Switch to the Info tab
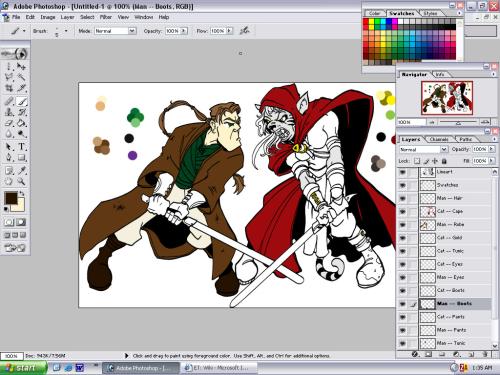 440,74
